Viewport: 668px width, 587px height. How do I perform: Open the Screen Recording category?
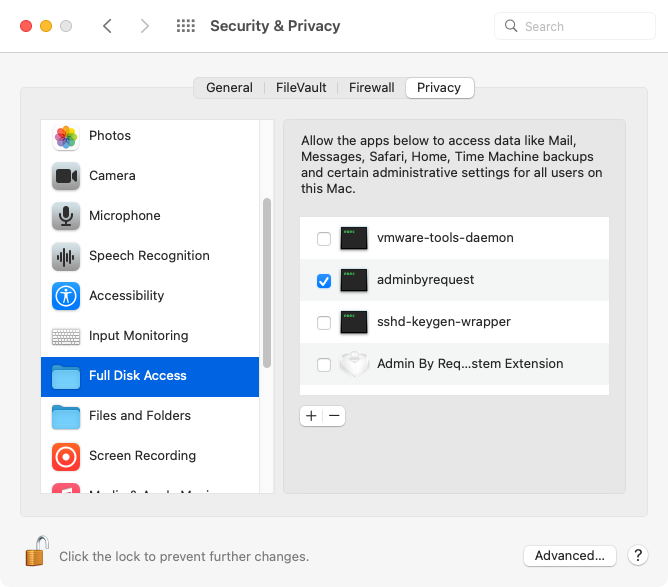[150, 456]
